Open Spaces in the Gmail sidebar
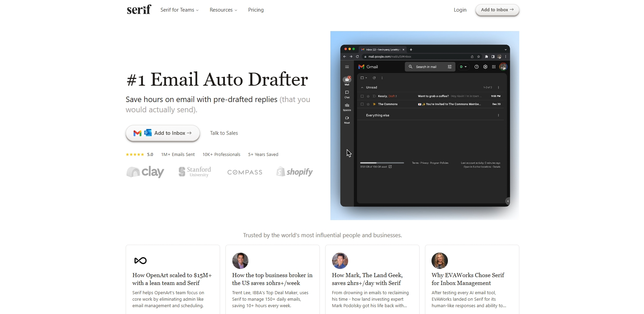 tap(347, 107)
